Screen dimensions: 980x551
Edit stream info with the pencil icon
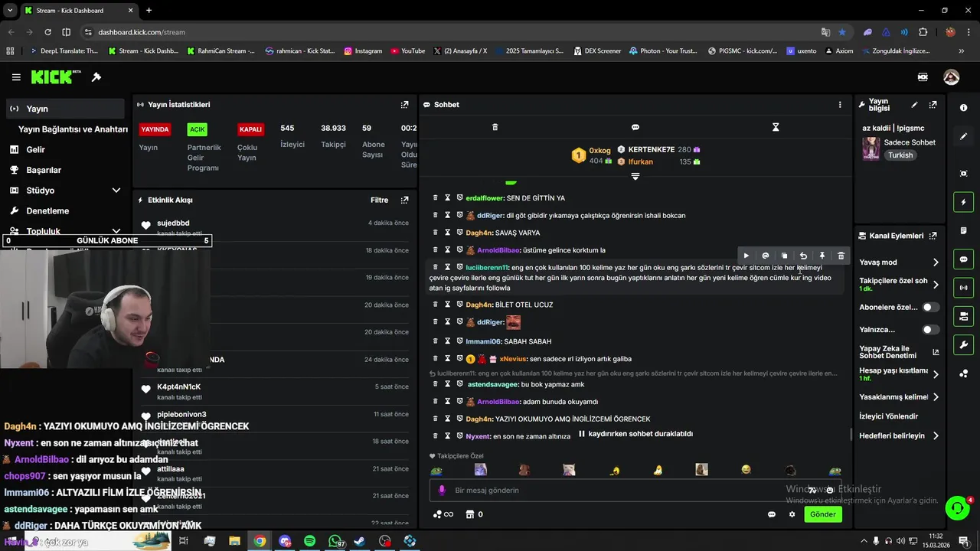click(x=914, y=105)
